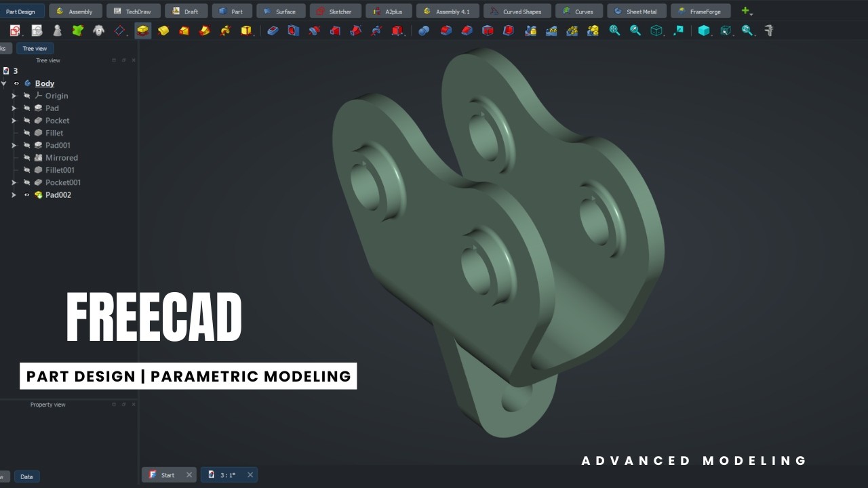
Task: Expand the Pocket001 tree node
Action: pyautogui.click(x=14, y=182)
